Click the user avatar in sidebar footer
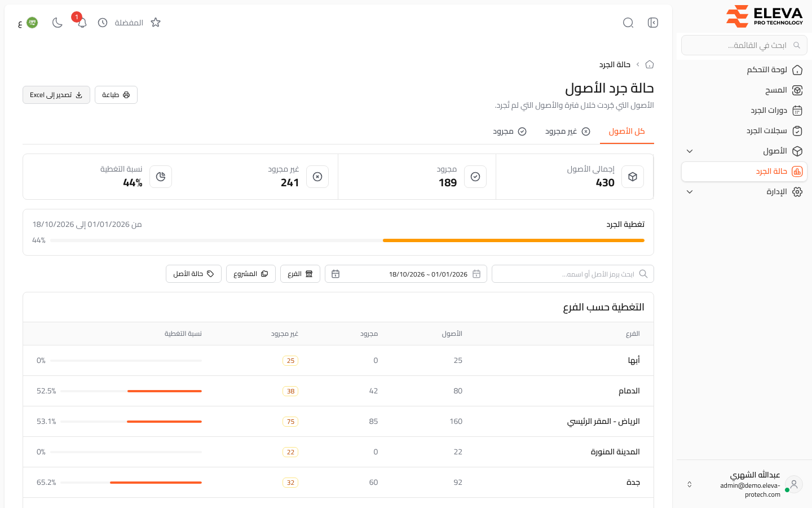Screen dimensions: 812x508 click(794, 484)
